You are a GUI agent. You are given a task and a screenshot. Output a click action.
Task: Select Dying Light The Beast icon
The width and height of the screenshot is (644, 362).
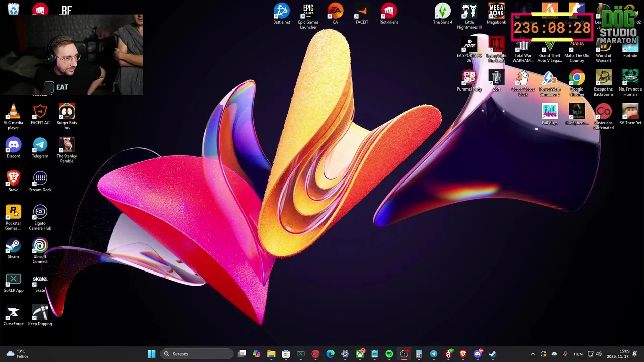(x=496, y=50)
